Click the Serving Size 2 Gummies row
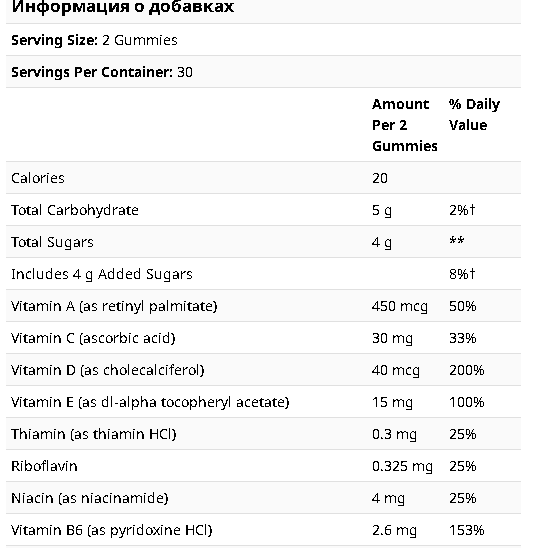545x548 pixels. click(263, 40)
